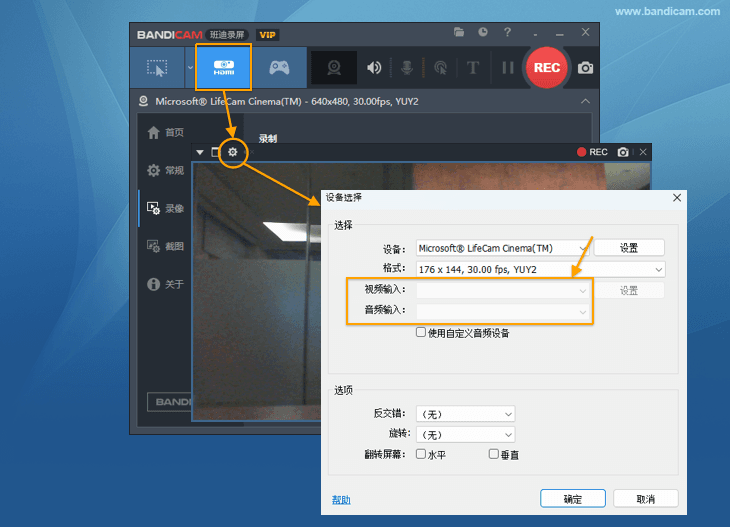The height and width of the screenshot is (527, 730).
Task: Close the 设备选择 dialog
Action: pyautogui.click(x=676, y=198)
